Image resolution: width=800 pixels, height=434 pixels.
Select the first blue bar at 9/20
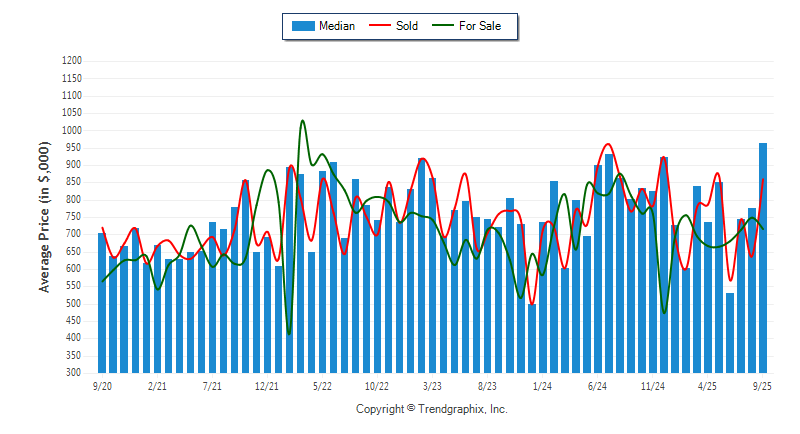[102, 302]
